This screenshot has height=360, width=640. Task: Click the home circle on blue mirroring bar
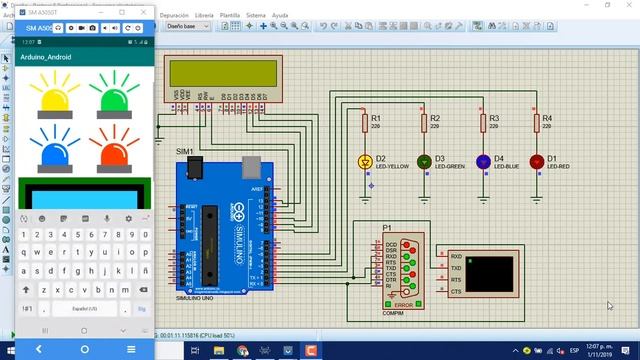coord(85,349)
